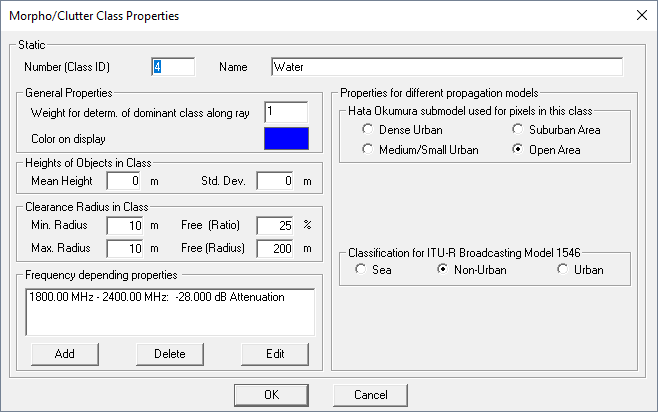Click the Name field containing Water
658x412 pixels.
tap(446, 67)
